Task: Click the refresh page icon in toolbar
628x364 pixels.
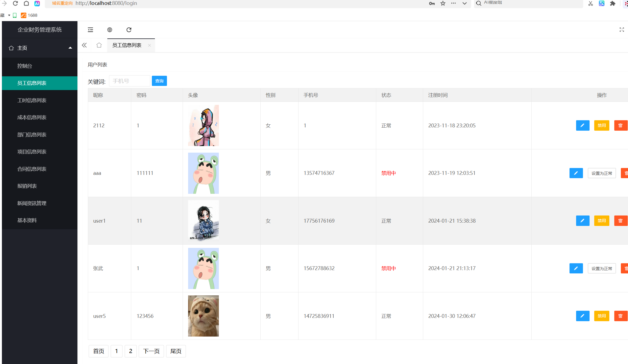Action: 129,30
